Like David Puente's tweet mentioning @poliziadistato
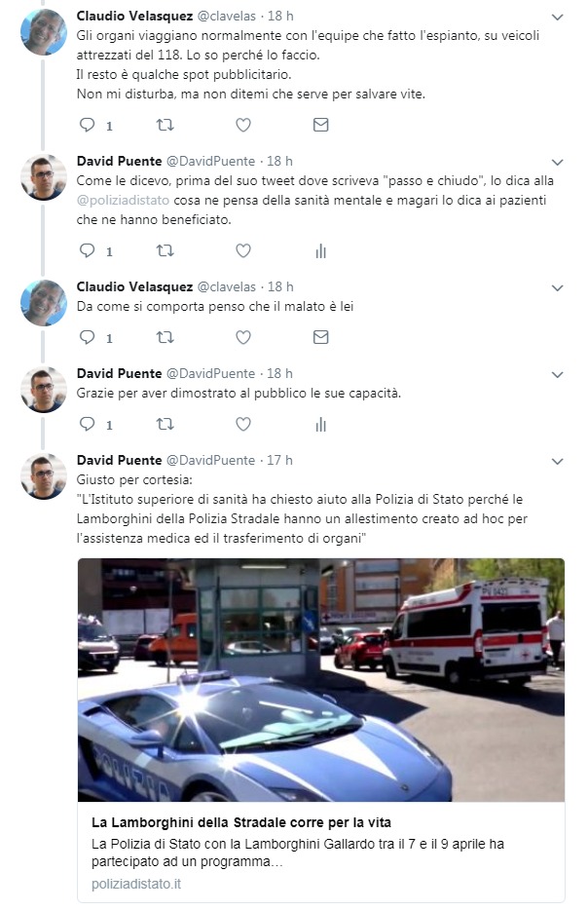Screen dimensions: 588x910 pyautogui.click(x=243, y=250)
